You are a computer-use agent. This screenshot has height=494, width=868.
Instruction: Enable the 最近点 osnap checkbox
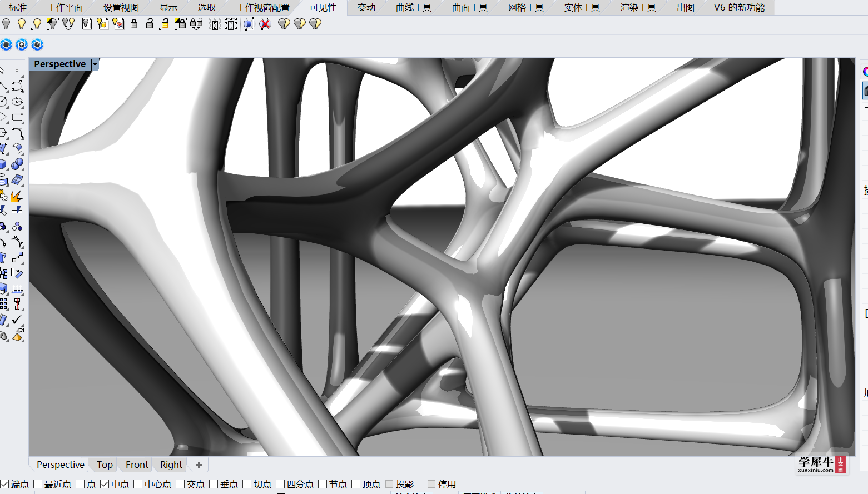[38, 484]
